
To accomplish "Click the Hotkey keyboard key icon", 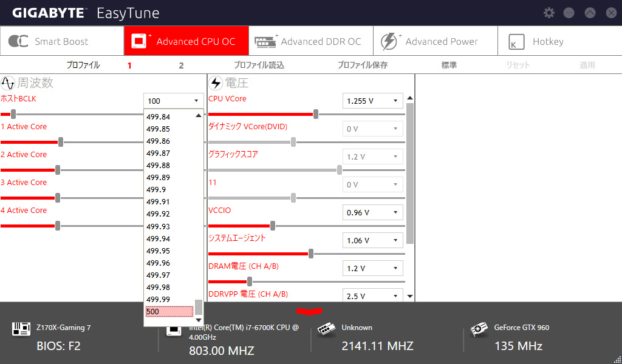I will [516, 42].
